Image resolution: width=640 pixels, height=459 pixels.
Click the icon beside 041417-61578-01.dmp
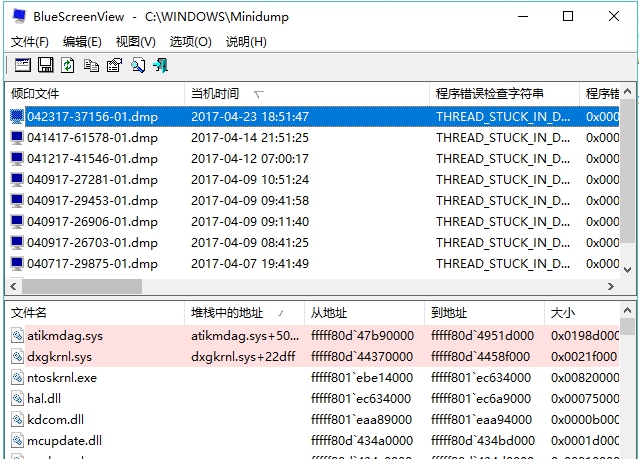point(17,137)
